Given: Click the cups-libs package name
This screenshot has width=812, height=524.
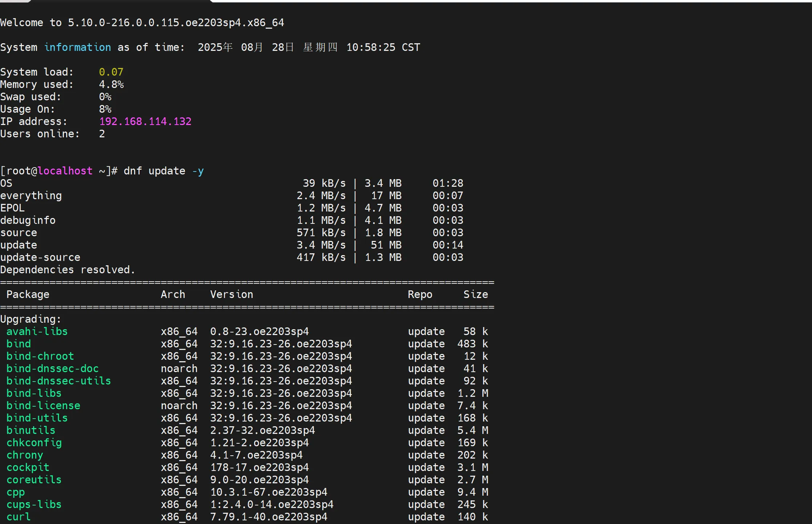Looking at the screenshot, I should tap(34, 505).
